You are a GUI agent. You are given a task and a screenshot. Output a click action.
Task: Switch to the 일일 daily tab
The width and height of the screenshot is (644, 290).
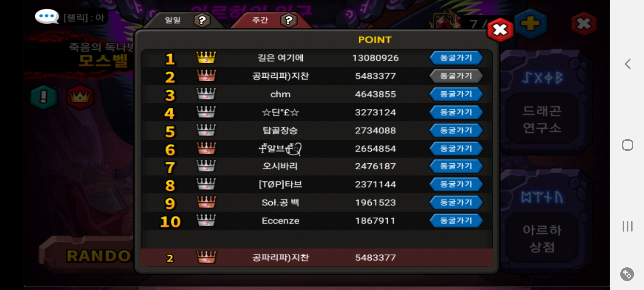tap(173, 20)
